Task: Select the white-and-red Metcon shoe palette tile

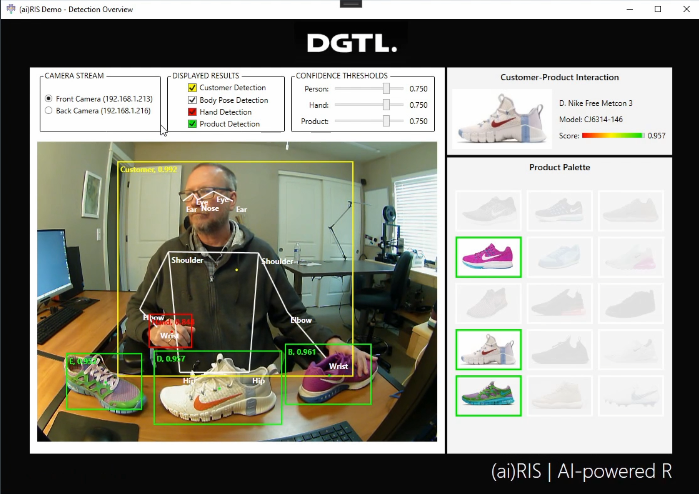Action: pos(488,350)
